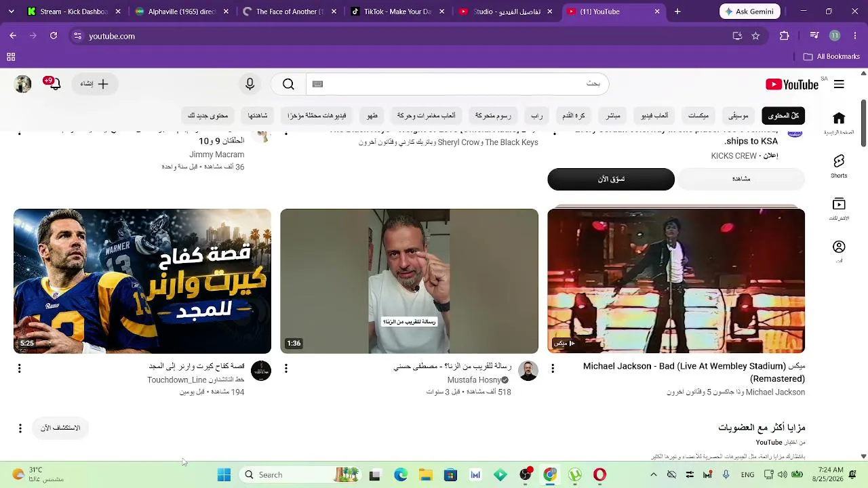868x488 pixels.
Task: Open Microsoft Edge from the taskbar
Action: coord(401,475)
